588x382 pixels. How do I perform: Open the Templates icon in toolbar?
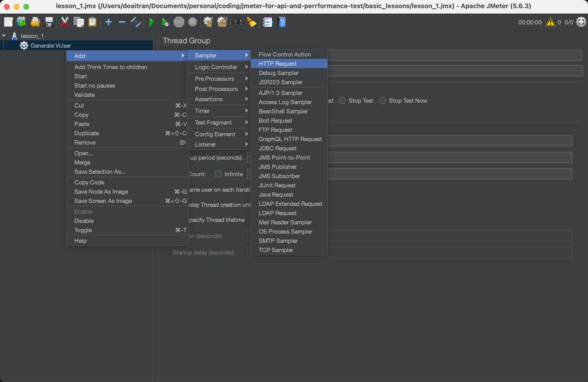point(21,22)
